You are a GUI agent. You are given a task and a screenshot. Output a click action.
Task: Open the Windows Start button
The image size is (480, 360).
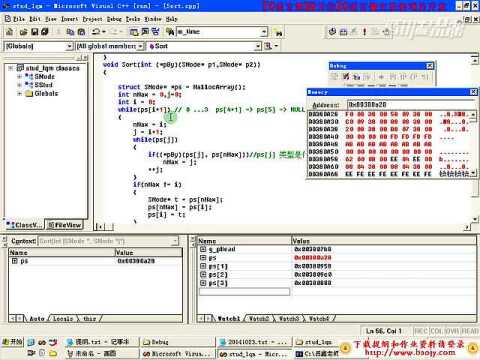[12, 342]
